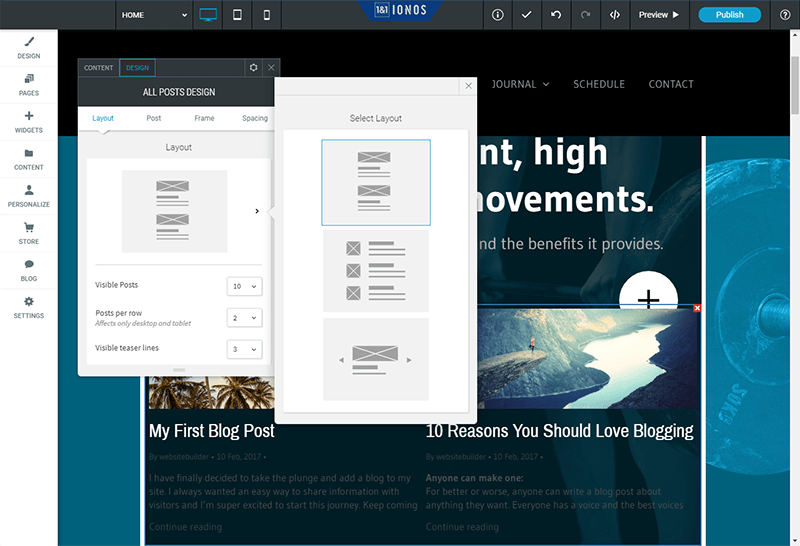Open 10 Reasons You Should Love Blogging title
The width and height of the screenshot is (800, 546).
coord(560,431)
